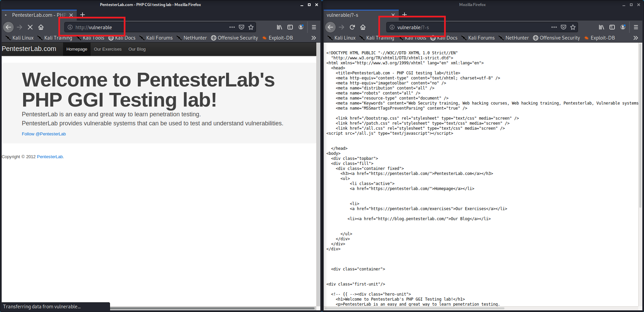Screen dimensions: 644x312
Task: Click the home icon in left browser
Action: pyautogui.click(x=41, y=27)
